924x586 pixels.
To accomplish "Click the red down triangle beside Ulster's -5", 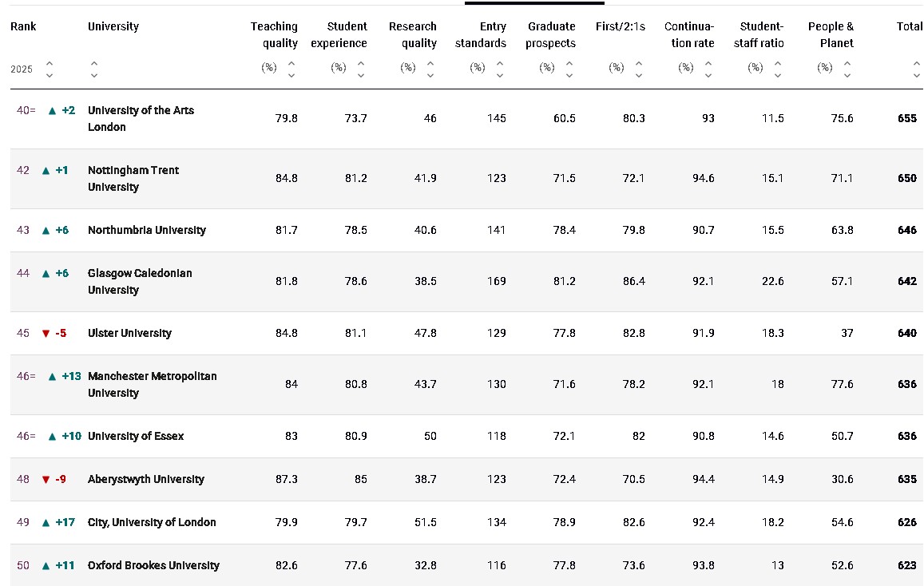I will [x=46, y=333].
